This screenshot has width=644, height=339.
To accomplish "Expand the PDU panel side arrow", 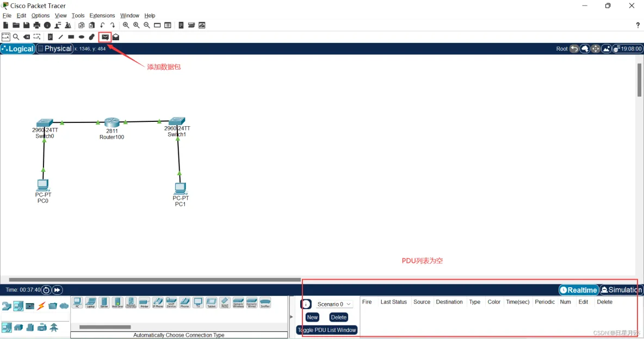I will 291,317.
